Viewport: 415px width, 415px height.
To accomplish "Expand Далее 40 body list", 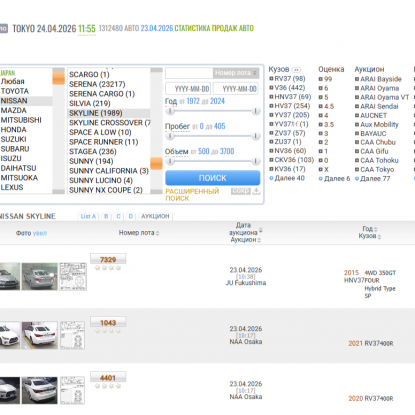I will pos(287,178).
